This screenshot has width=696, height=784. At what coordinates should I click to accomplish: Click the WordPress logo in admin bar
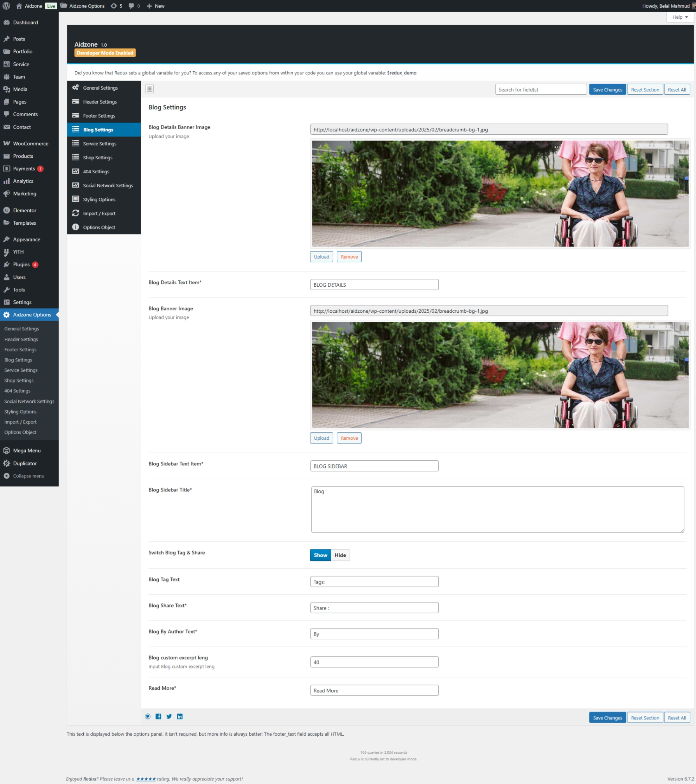[6, 6]
